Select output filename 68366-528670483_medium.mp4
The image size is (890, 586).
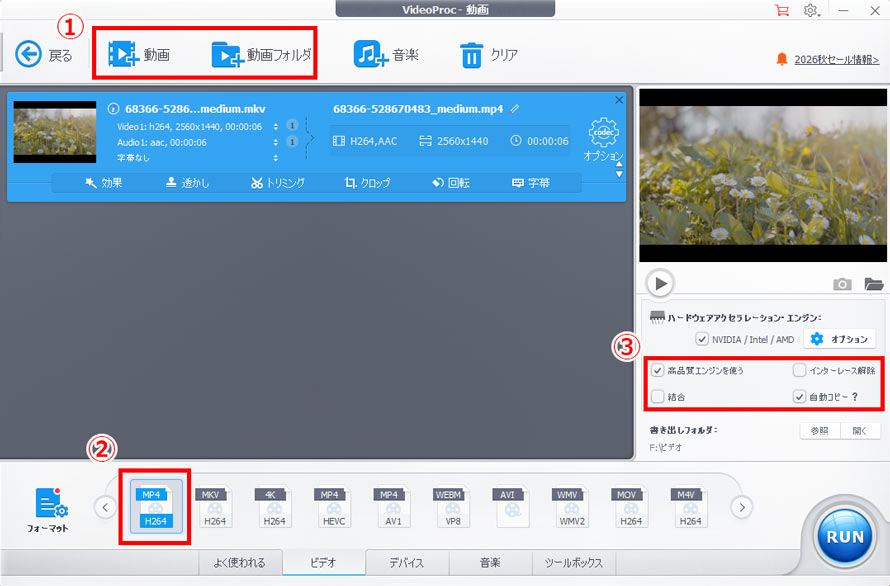tap(418, 108)
